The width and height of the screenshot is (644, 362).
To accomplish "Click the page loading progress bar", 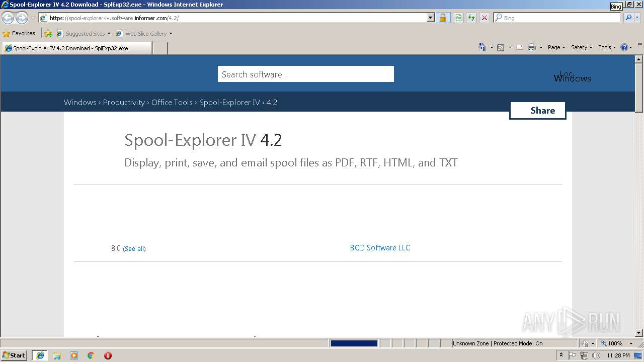I will (354, 343).
